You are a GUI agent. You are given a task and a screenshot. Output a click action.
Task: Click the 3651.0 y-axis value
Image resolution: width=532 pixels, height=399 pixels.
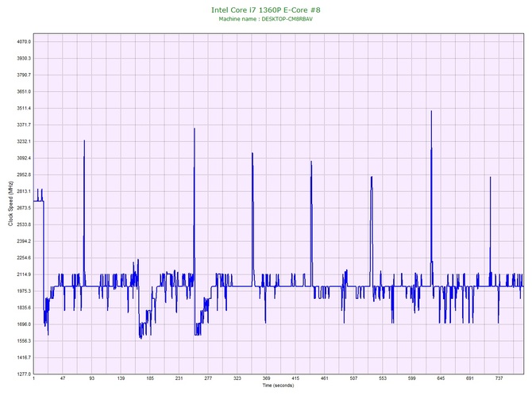[24, 91]
